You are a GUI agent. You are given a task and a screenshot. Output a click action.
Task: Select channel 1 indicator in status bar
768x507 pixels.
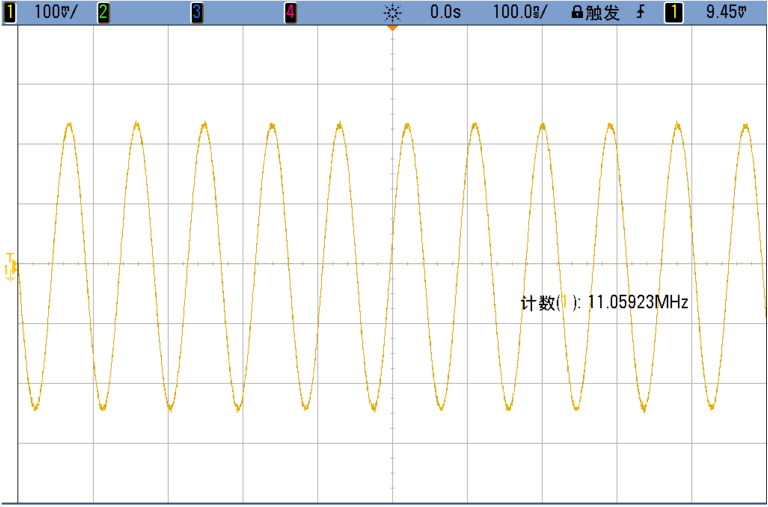click(x=10, y=12)
